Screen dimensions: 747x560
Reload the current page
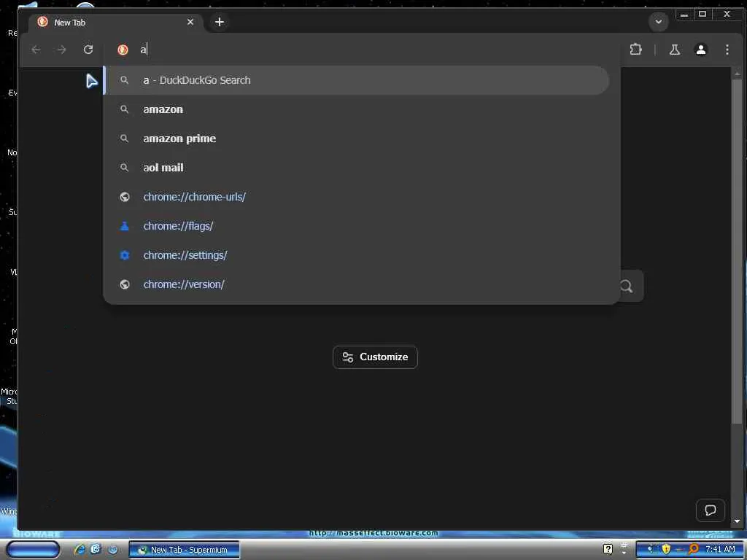pos(88,50)
